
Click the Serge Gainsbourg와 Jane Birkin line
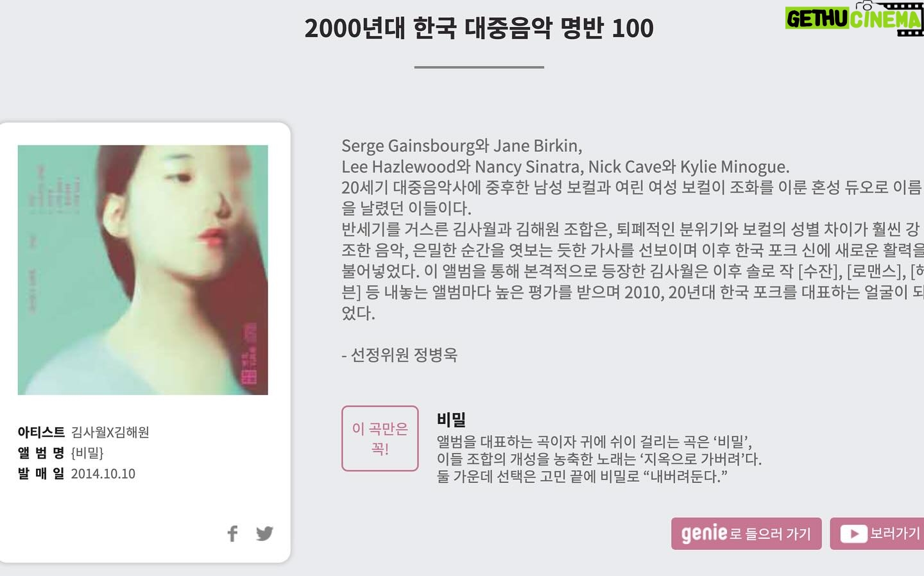click(x=462, y=146)
